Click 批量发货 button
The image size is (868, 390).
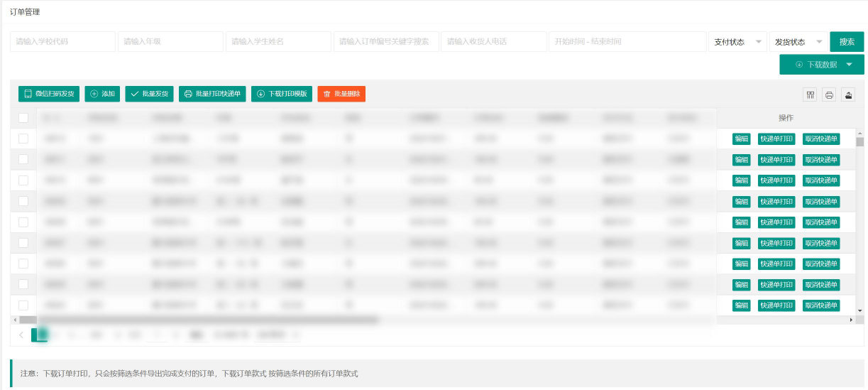click(x=149, y=94)
